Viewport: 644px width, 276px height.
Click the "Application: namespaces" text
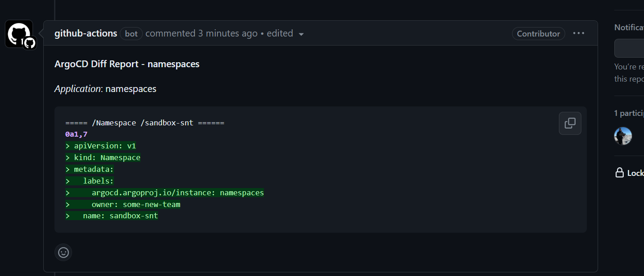[x=105, y=89]
